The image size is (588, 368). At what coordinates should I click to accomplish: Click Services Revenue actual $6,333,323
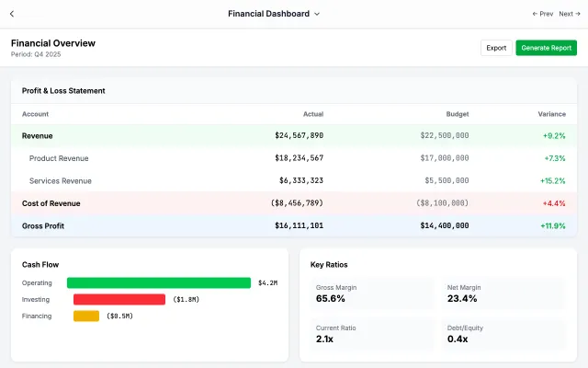coord(301,180)
